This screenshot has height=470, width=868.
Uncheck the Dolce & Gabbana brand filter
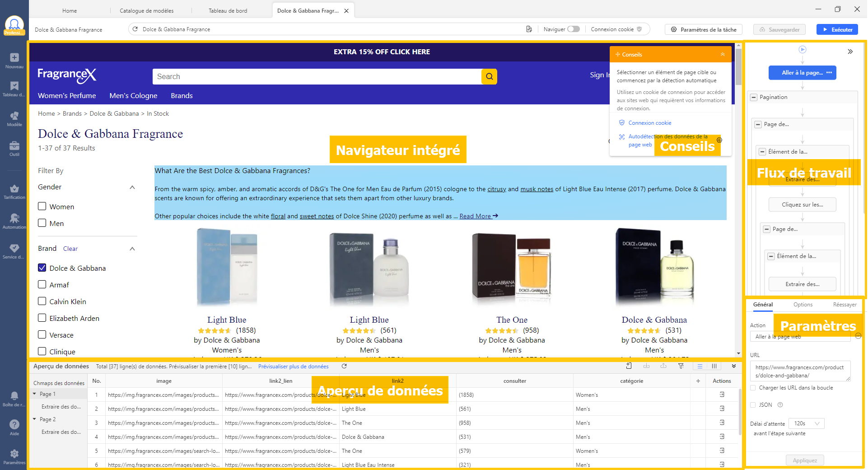42,268
